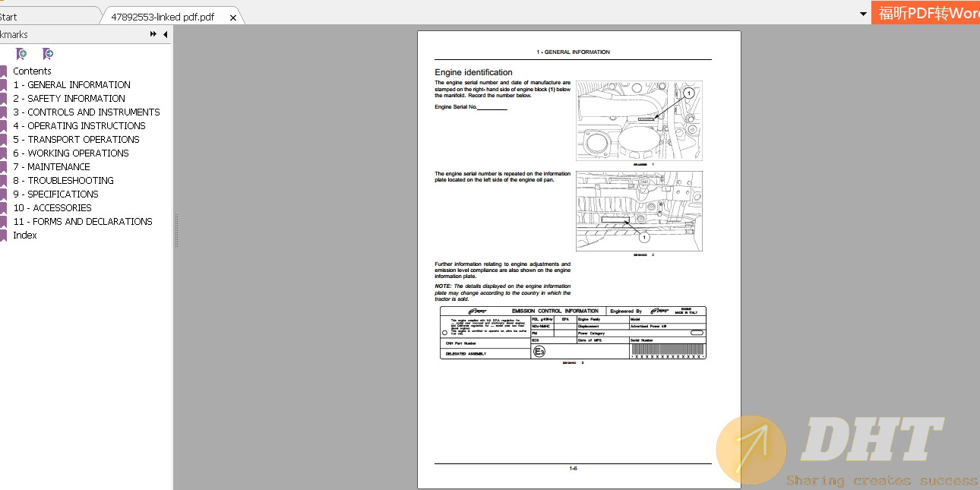
Task: Close the 47892553-linked pdf.pdf tab
Action: [233, 17]
